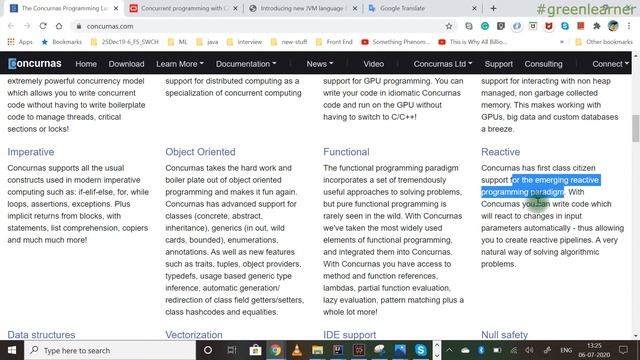The height and width of the screenshot is (360, 640).
Task: Click the address bar showing concurnas.com
Action: [x=261, y=26]
